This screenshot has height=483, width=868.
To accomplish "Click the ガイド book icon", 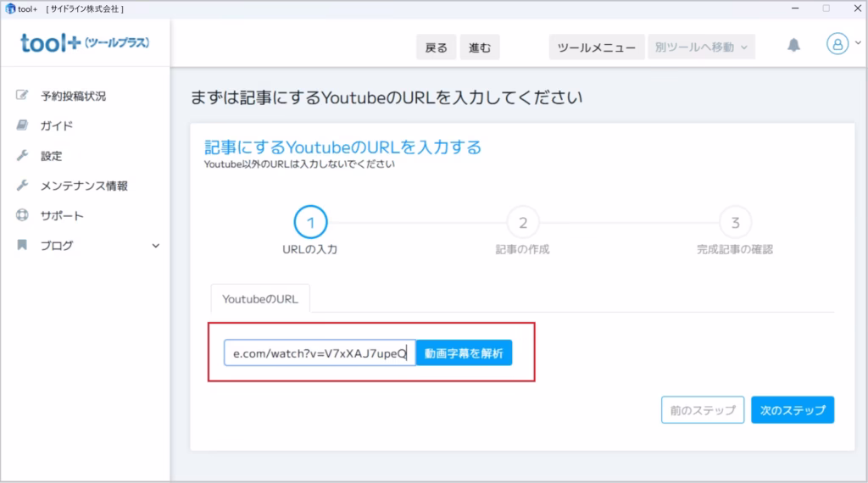I will (x=23, y=125).
